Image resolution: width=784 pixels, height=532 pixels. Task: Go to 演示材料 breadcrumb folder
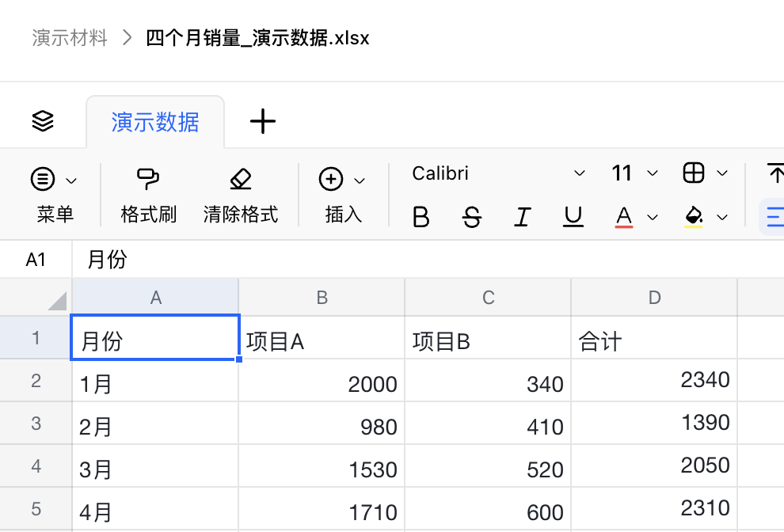[x=70, y=38]
